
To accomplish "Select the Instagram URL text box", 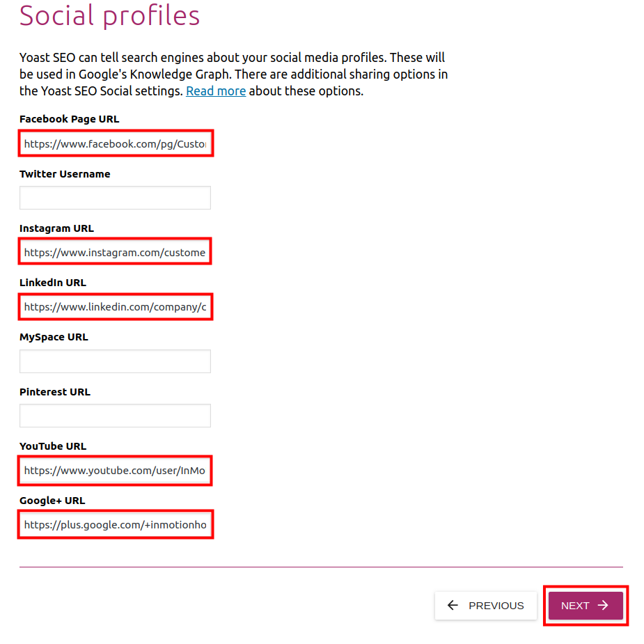I will point(115,253).
